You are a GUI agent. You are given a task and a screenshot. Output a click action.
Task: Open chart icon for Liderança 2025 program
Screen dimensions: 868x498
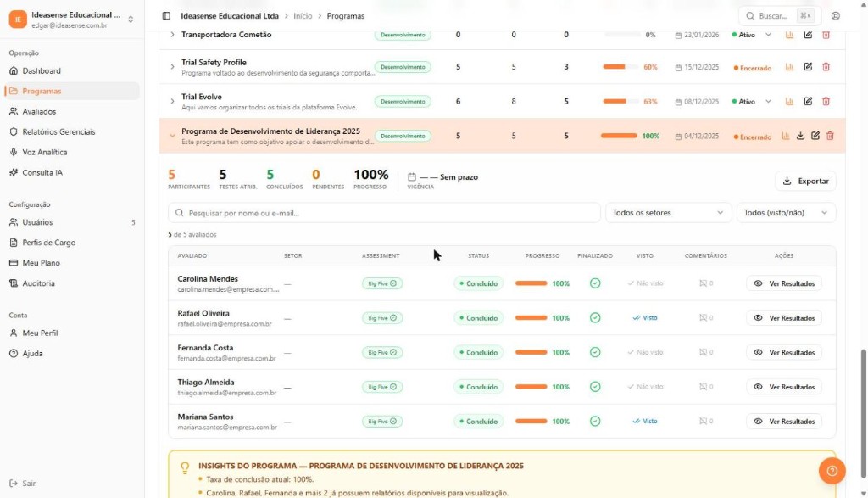click(786, 136)
